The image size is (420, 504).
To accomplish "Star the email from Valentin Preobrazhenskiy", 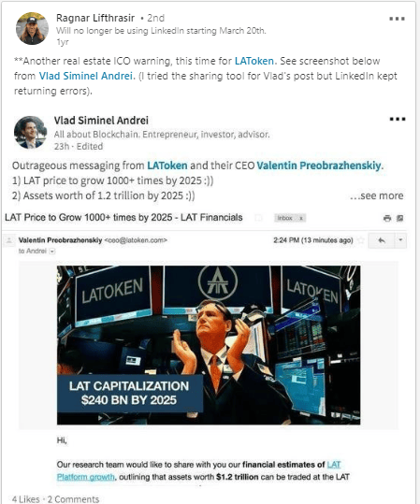I will 361,240.
